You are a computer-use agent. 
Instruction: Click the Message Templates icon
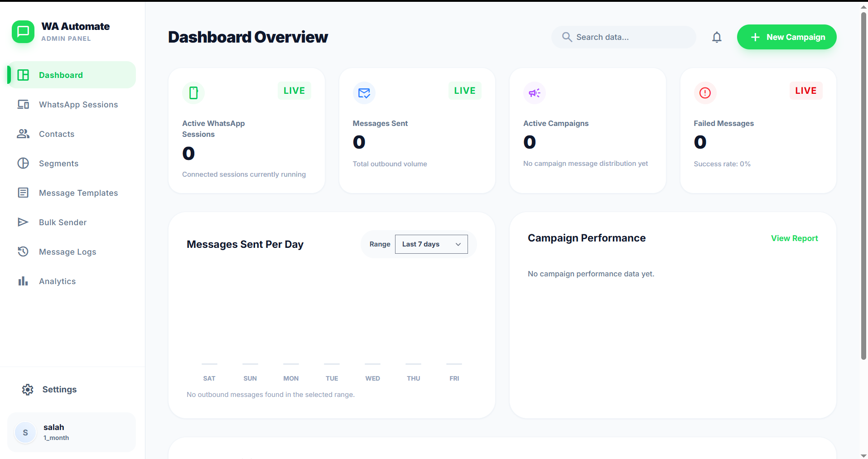click(x=24, y=193)
